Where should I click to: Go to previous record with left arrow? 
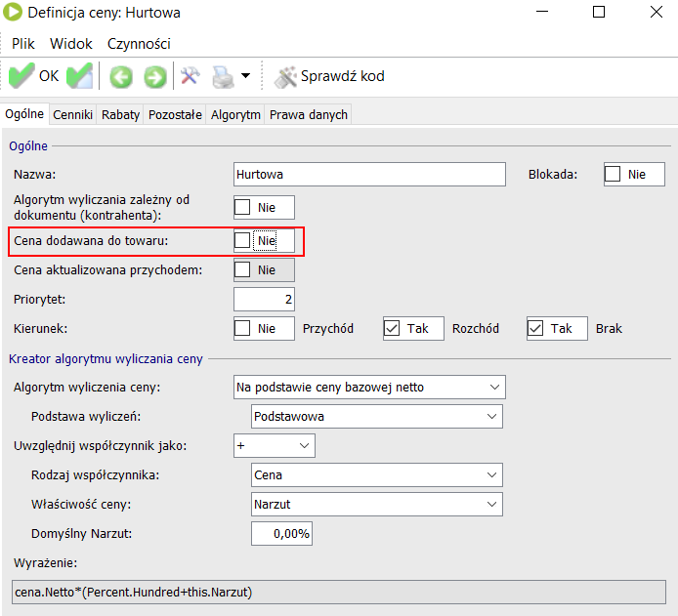121,76
